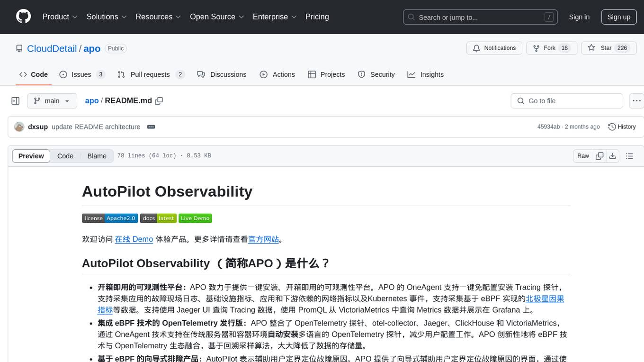Go to the Discussions tab
Image resolution: width=644 pixels, height=362 pixels.
click(222, 74)
